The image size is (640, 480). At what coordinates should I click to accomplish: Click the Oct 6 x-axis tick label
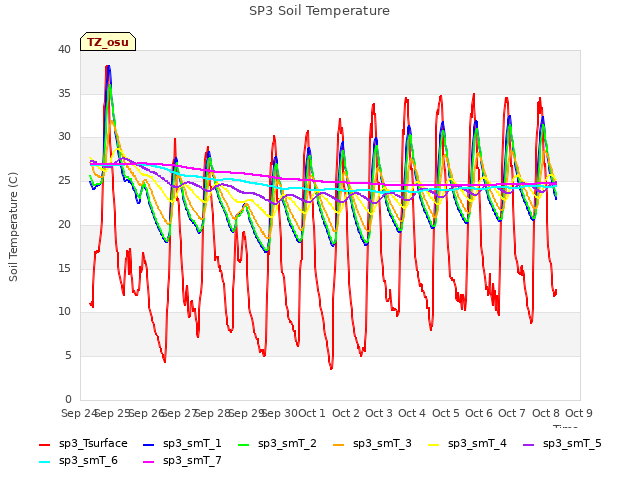(x=479, y=413)
